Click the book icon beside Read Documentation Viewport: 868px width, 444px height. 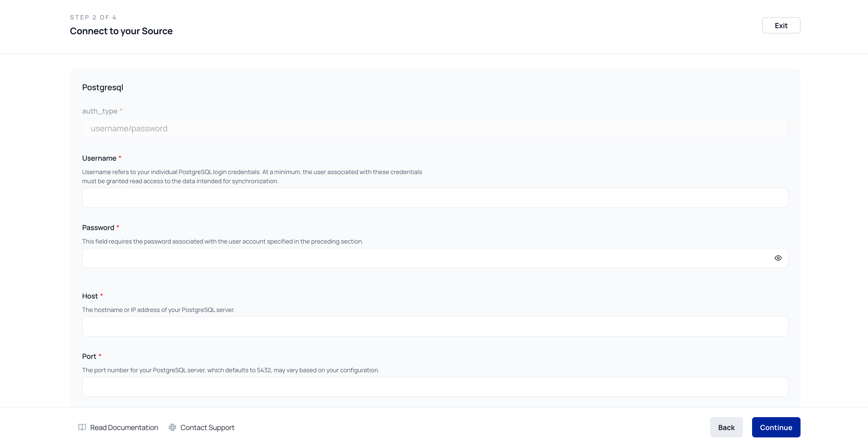pos(82,427)
